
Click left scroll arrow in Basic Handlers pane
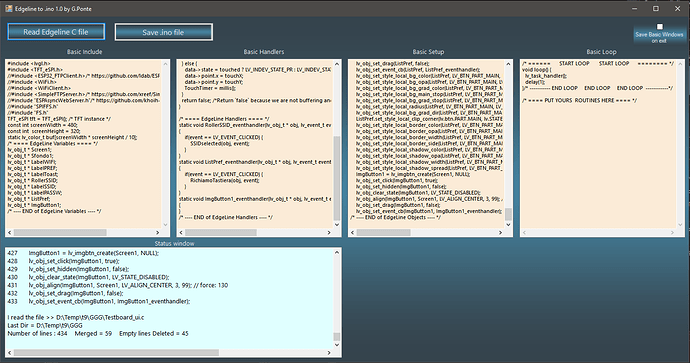coord(181,232)
